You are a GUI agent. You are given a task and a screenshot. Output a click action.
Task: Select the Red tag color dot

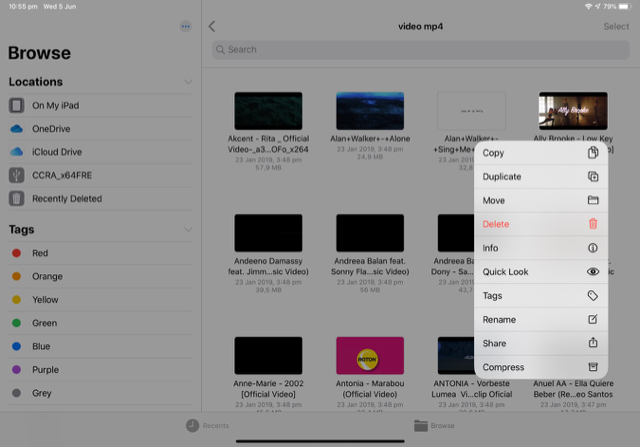tap(16, 253)
